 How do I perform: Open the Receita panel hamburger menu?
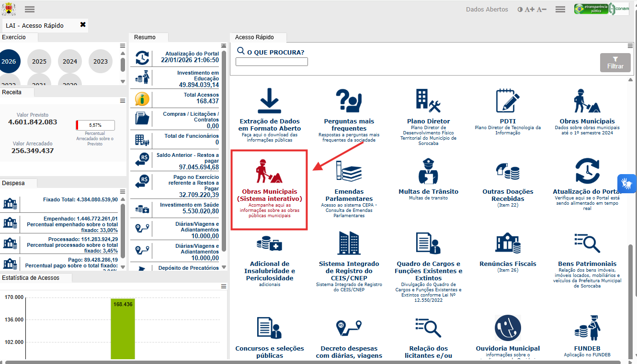123,101
